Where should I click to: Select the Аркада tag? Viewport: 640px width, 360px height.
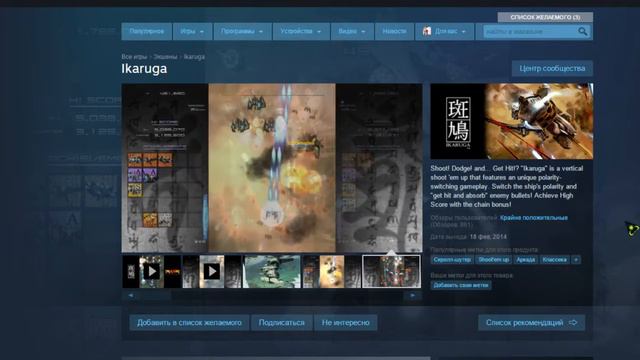(x=525, y=260)
